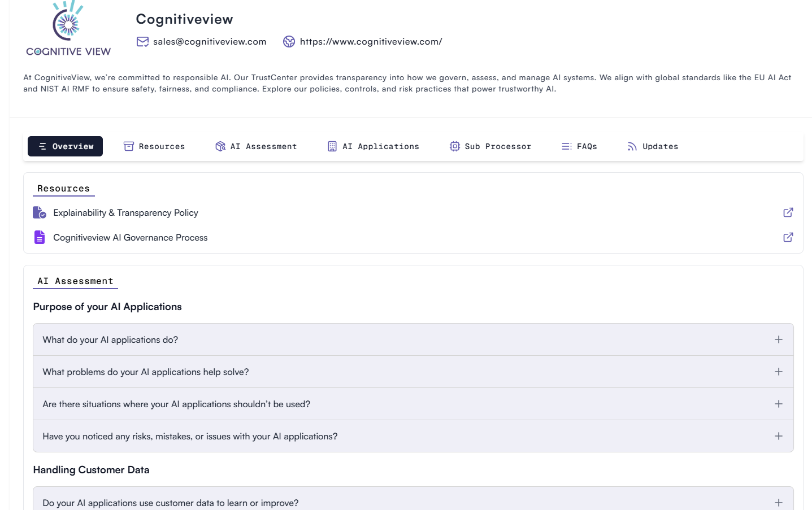Screen dimensions: 812x510
Task: Click the filter icon in the Overview tab
Action: click(42, 146)
